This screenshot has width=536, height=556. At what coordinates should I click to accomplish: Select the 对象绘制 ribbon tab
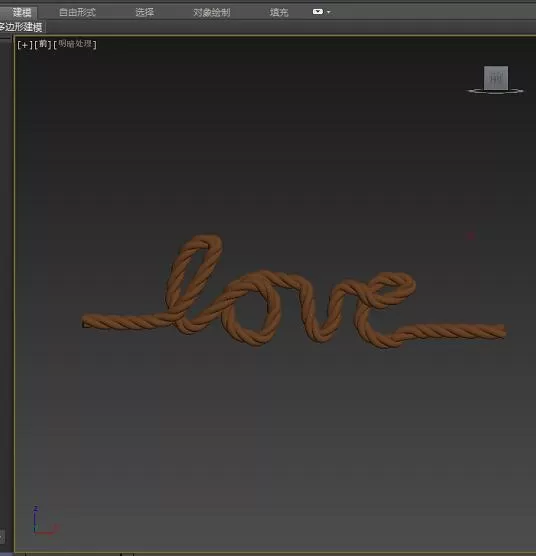click(212, 12)
